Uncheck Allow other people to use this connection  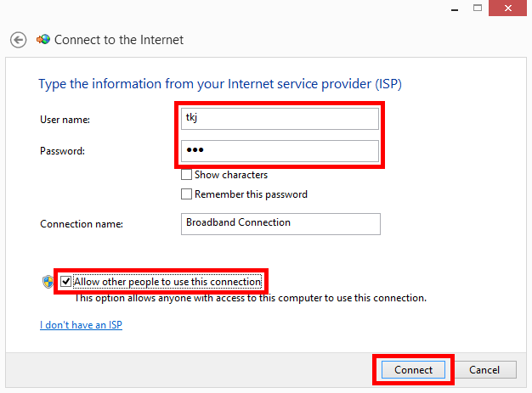coord(66,282)
